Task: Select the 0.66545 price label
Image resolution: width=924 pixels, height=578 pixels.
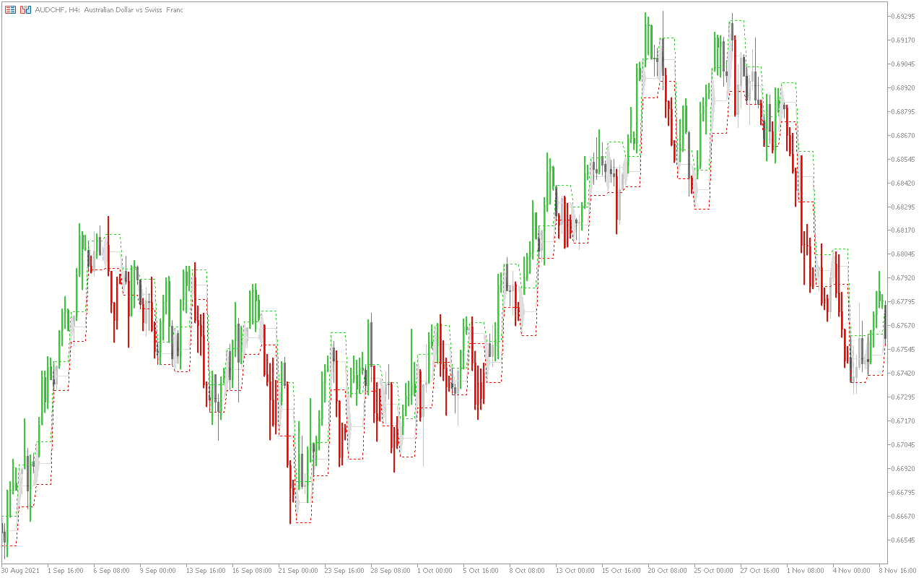Action: (x=905, y=540)
